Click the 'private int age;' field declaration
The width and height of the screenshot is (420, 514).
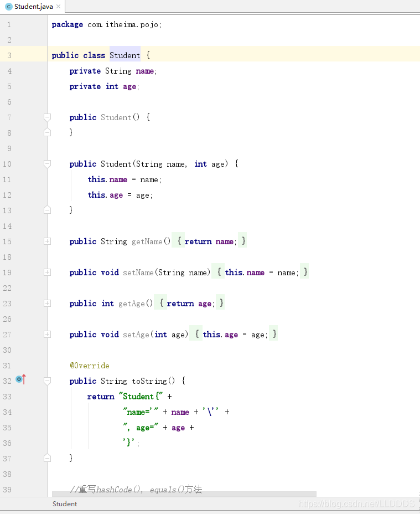[104, 86]
